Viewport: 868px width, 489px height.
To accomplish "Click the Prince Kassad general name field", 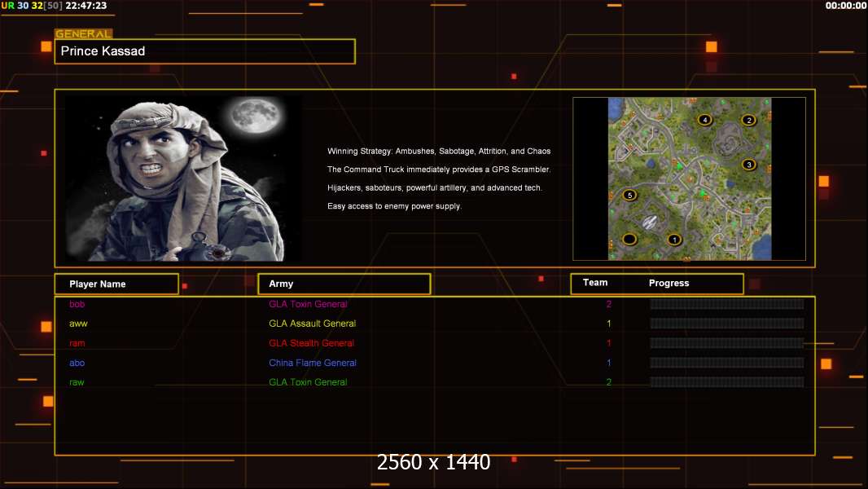I will point(205,51).
